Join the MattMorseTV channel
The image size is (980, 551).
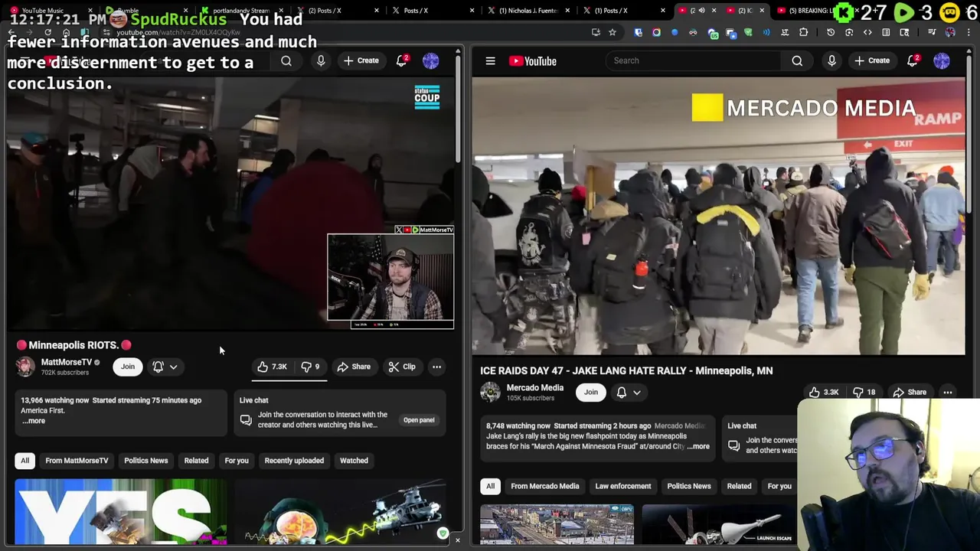[128, 367]
